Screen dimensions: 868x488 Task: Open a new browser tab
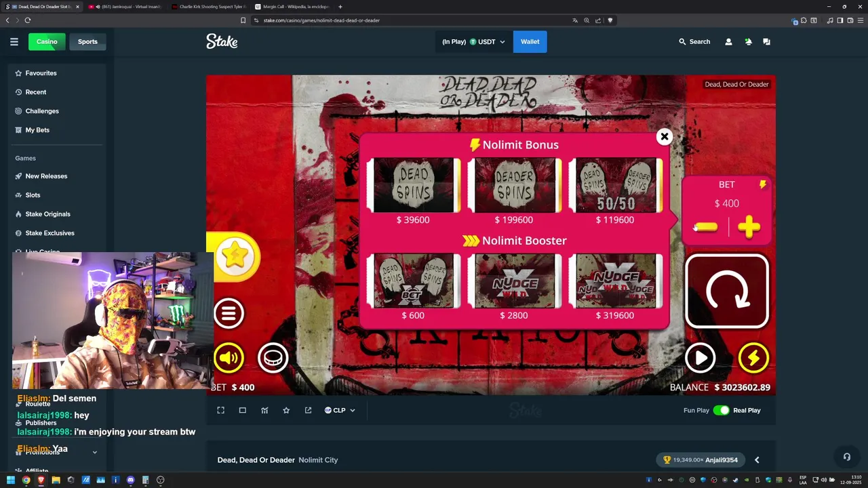[340, 7]
